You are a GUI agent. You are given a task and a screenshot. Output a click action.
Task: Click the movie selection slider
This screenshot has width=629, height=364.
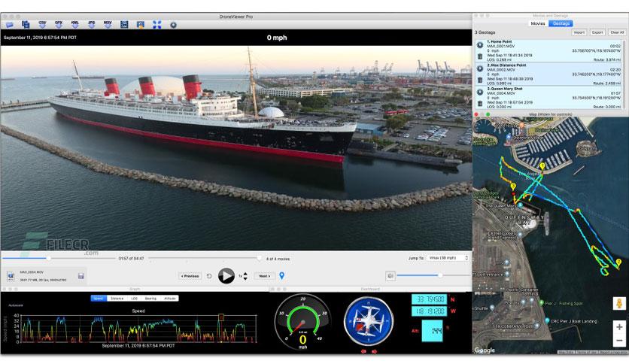click(205, 259)
